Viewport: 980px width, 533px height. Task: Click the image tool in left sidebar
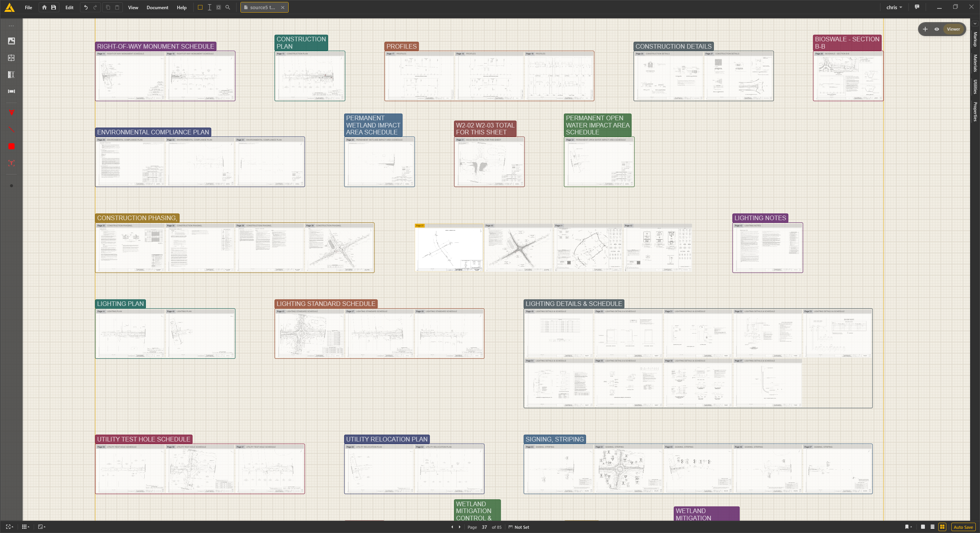click(x=11, y=41)
